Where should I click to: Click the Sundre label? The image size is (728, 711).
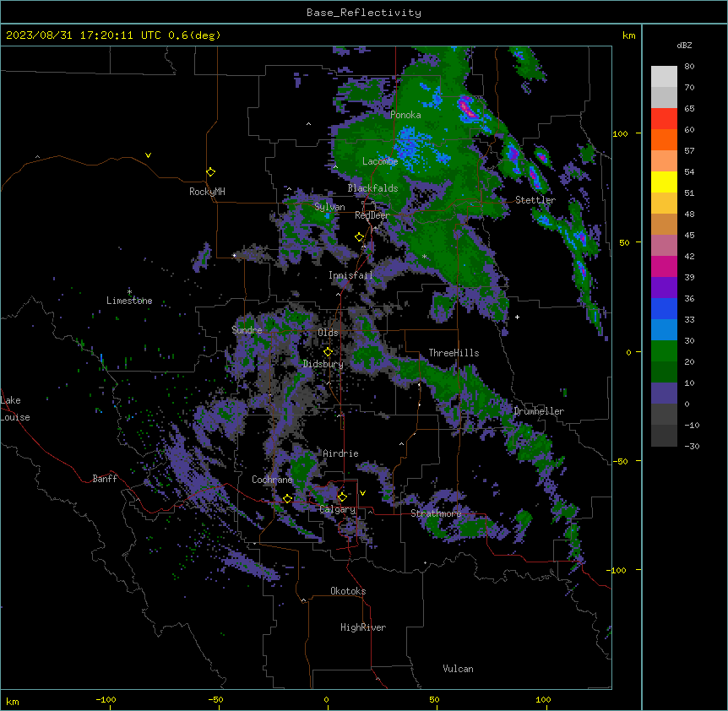247,330
